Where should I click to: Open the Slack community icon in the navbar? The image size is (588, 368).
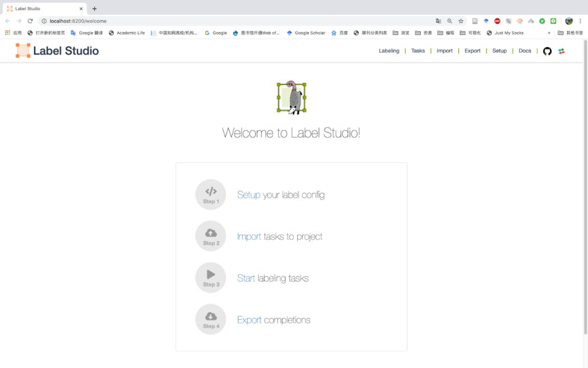561,51
